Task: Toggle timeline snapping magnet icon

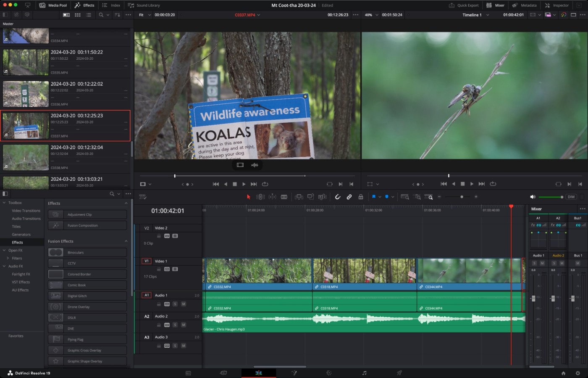Action: (337, 197)
